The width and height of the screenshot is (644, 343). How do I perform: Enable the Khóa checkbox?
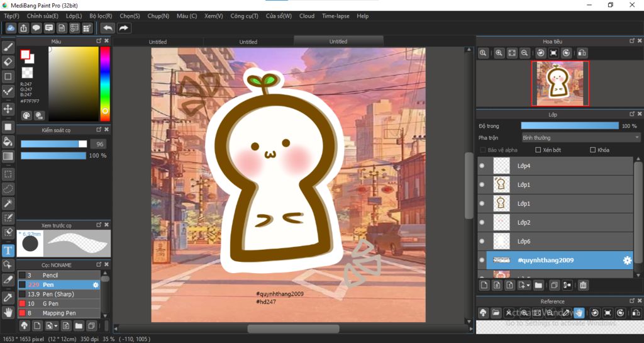[x=592, y=150]
